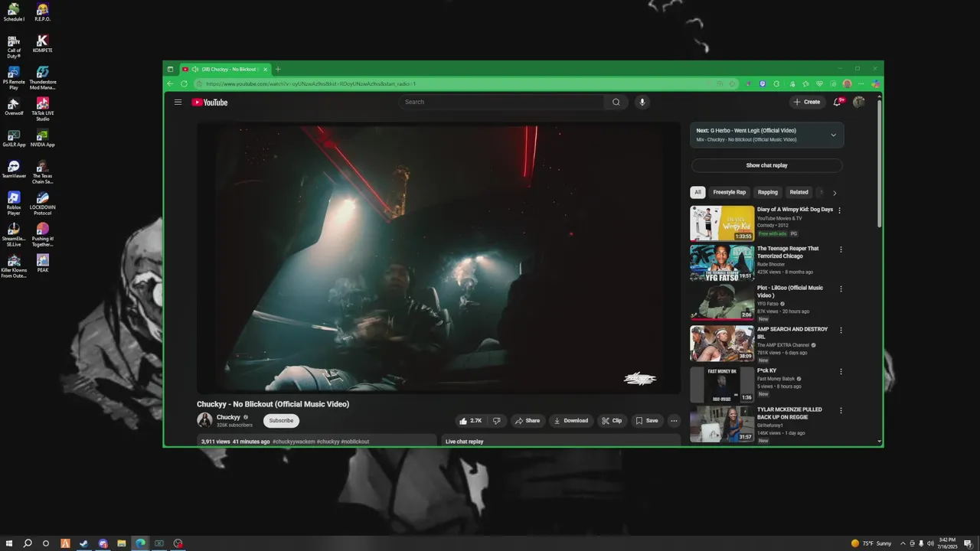Dislike the Chuckyy video

(496, 421)
